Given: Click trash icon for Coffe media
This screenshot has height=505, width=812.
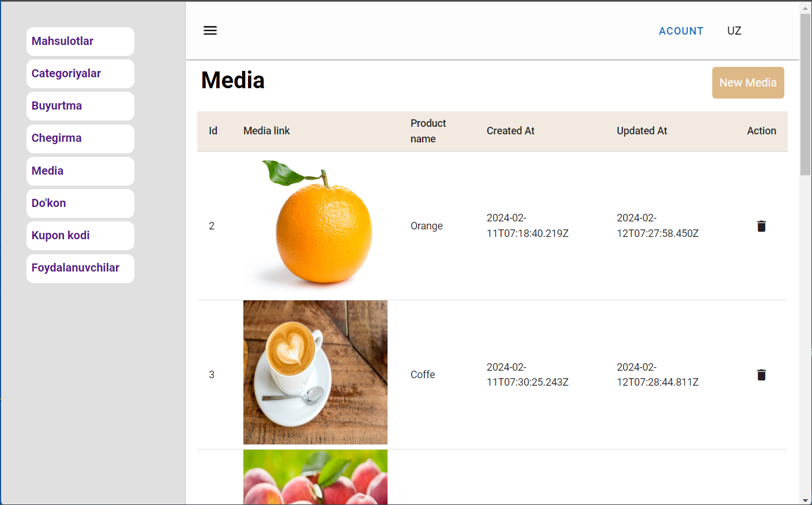Looking at the screenshot, I should click(x=761, y=375).
